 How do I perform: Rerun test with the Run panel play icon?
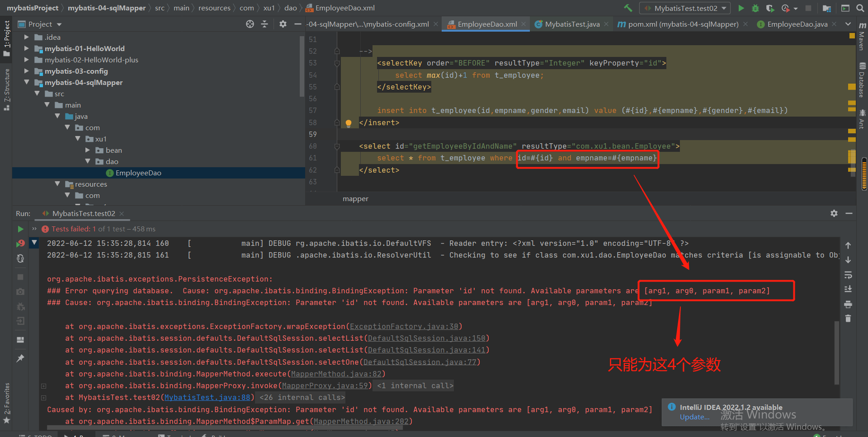pyautogui.click(x=20, y=229)
